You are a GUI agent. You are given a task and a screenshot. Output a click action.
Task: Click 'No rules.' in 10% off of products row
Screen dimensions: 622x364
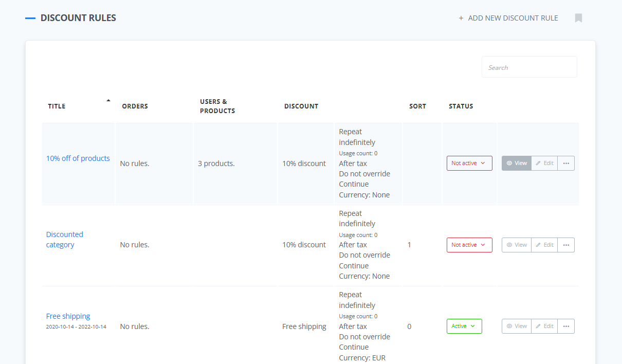135,163
